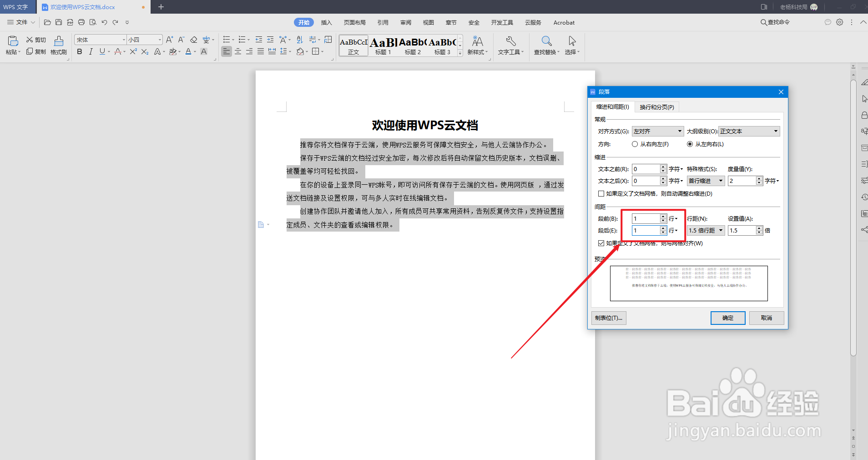Viewport: 868px width, 460px height.
Task: Open 大纲级别 outline level dropdown
Action: point(749,131)
